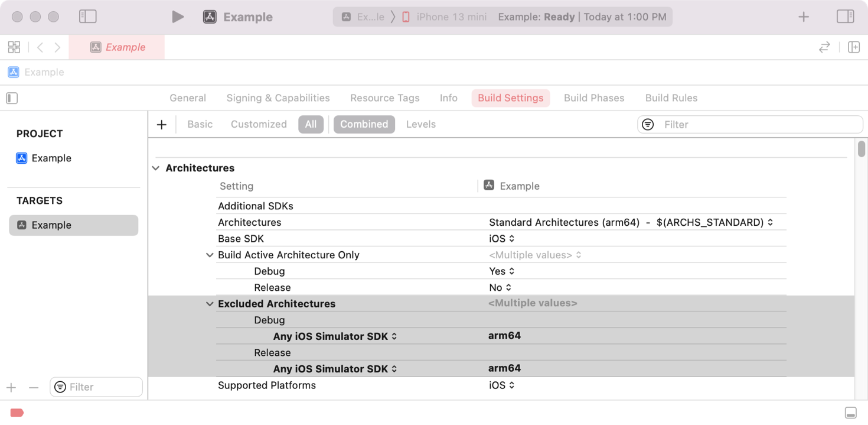Open the Build Phases tab
The width and height of the screenshot is (868, 425).
pyautogui.click(x=593, y=98)
